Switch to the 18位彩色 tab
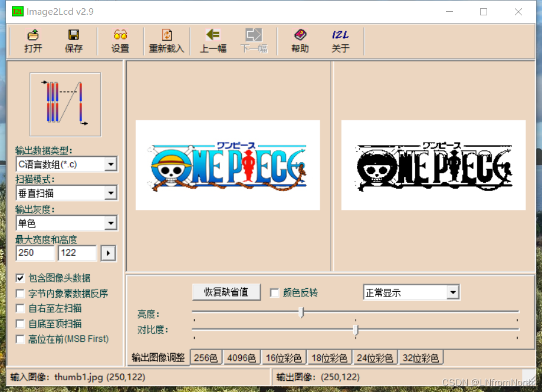This screenshot has width=542, height=392. pos(330,358)
